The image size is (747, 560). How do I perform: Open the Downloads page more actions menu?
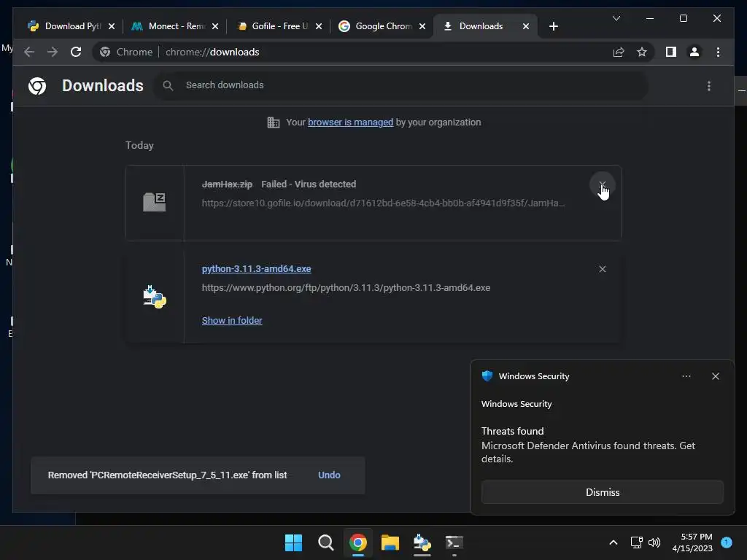click(709, 86)
